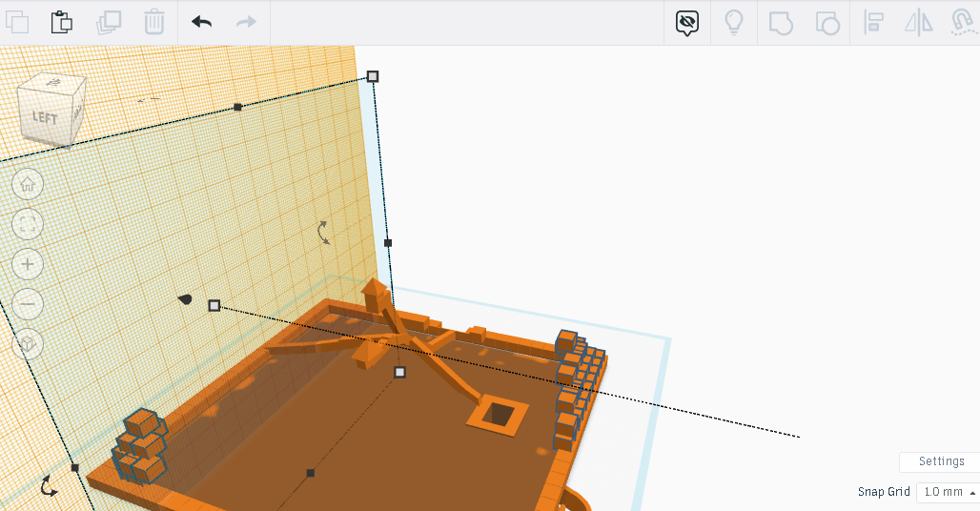
Task: Undo the last action
Action: (x=202, y=23)
